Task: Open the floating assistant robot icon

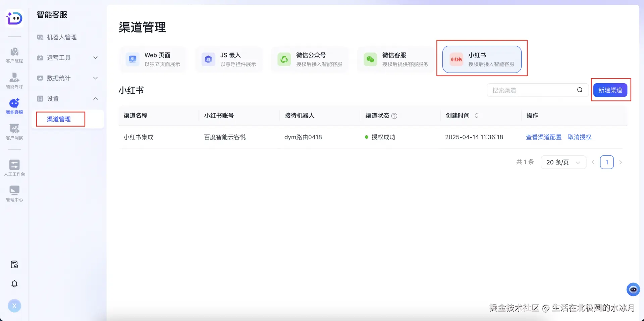Action: 633,289
